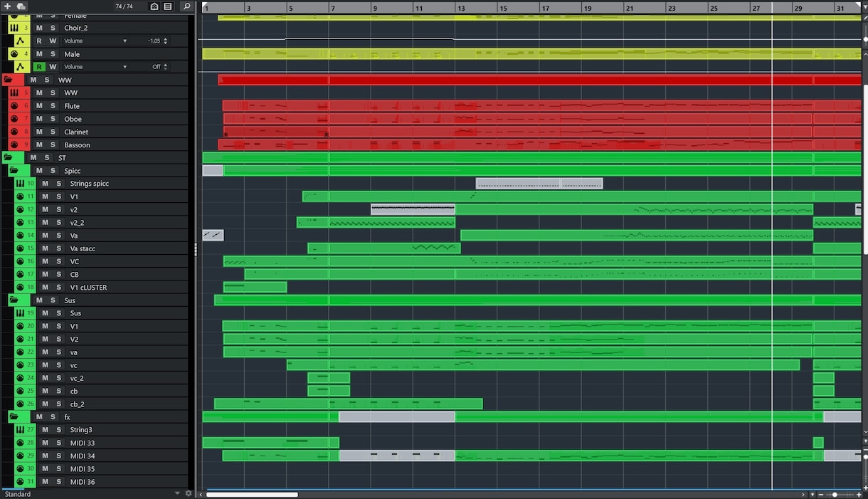This screenshot has width=868, height=499.
Task: Collapse the Spicc folder track
Action: click(x=14, y=171)
